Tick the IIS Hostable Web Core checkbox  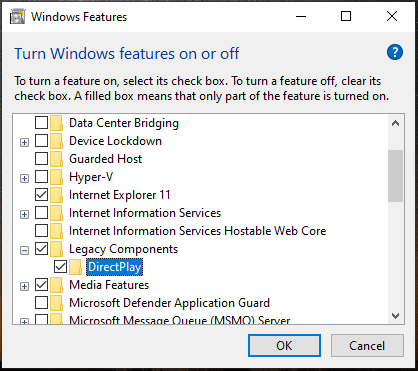pyautogui.click(x=41, y=231)
